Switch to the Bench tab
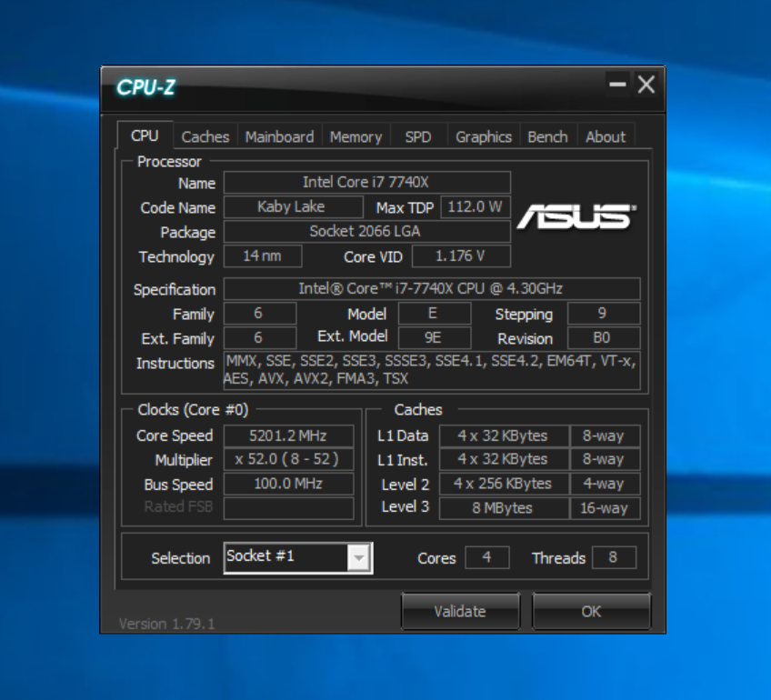 tap(547, 136)
